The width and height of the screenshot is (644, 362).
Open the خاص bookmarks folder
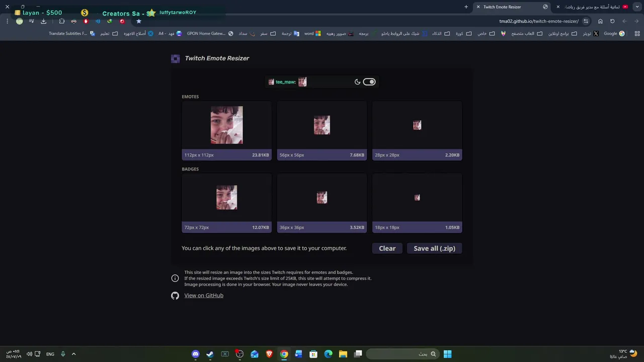click(x=486, y=34)
